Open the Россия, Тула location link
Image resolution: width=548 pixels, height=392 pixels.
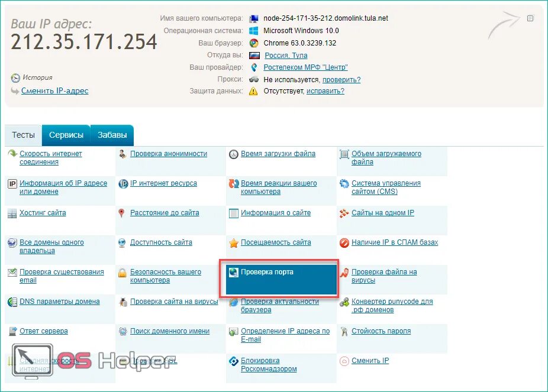click(286, 55)
